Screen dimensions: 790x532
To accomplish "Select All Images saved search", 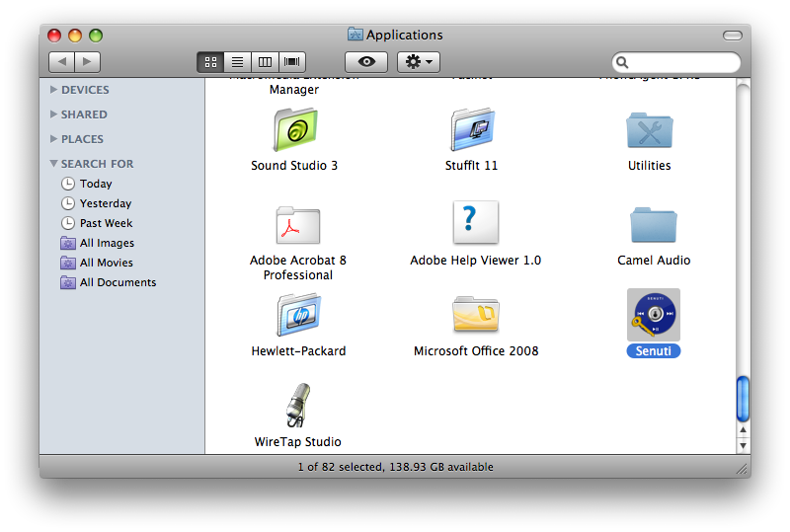I will (x=107, y=243).
